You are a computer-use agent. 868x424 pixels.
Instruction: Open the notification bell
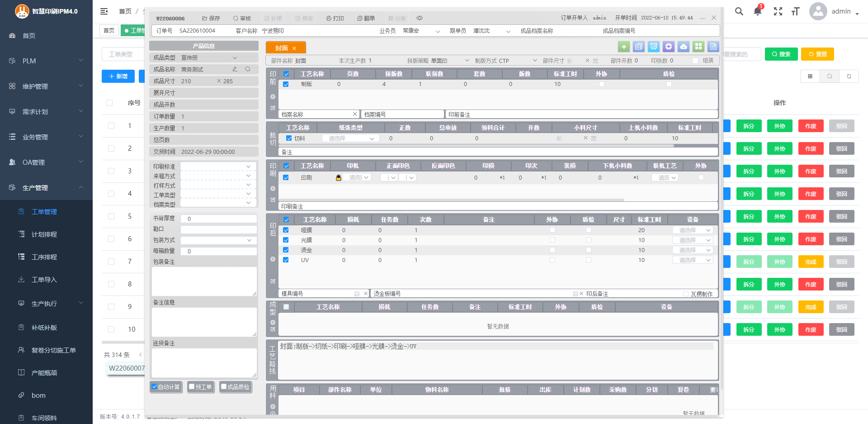[x=758, y=11]
